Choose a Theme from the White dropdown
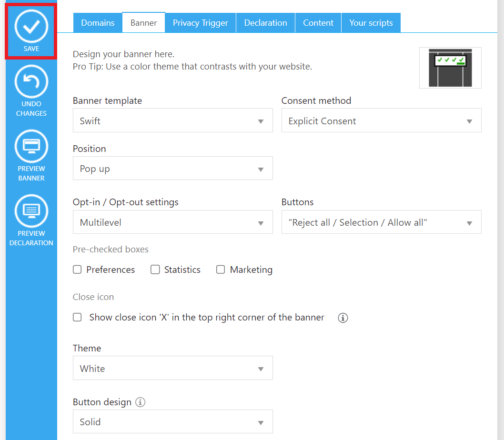504x440 pixels. [172, 368]
